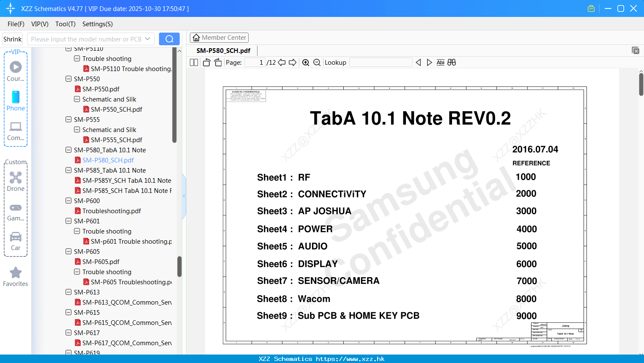Click the yellow toolbox icon in title bar
The image size is (644, 363).
[591, 8]
